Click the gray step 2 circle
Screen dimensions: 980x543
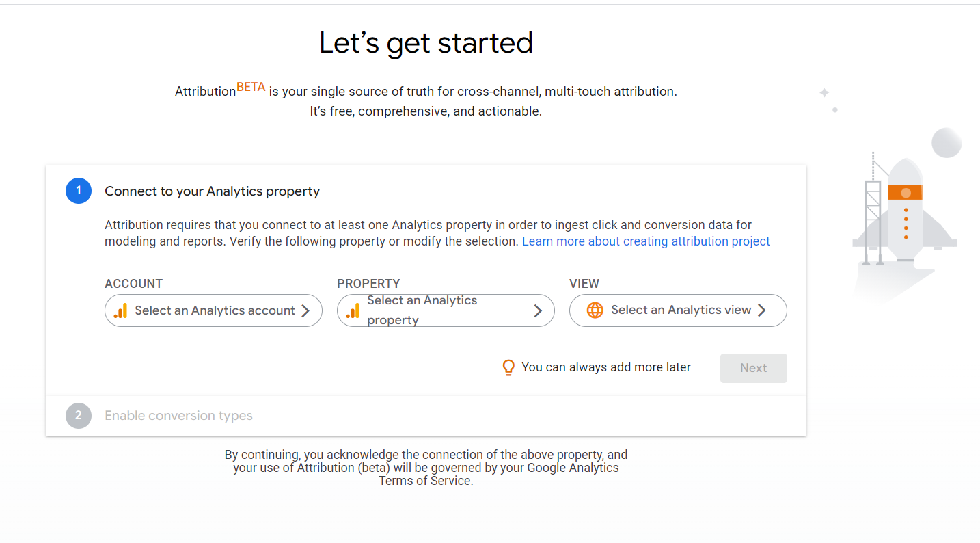click(79, 416)
